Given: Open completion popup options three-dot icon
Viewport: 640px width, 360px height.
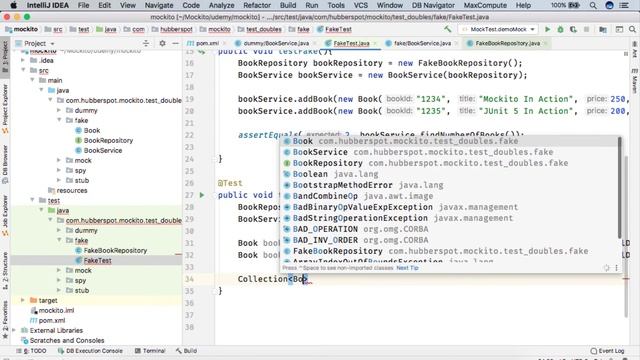Looking at the screenshot, I should point(616,268).
